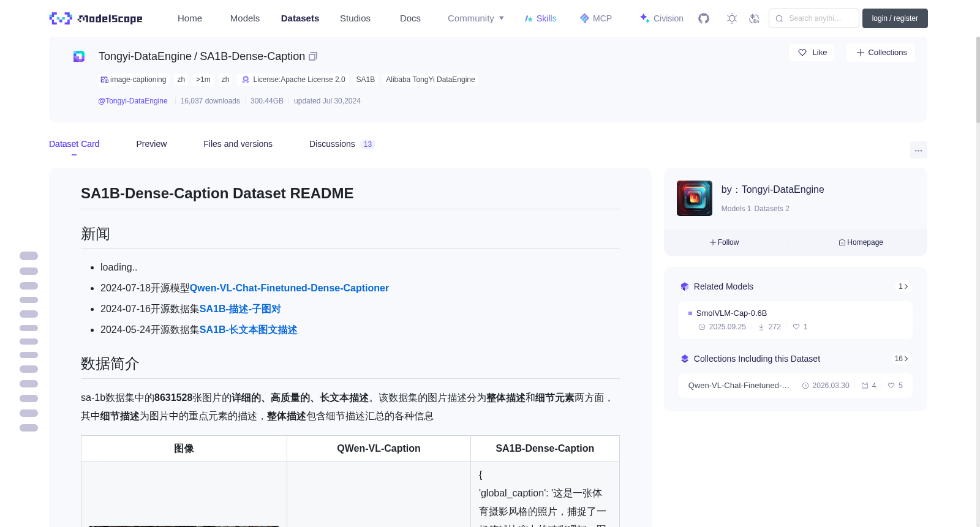Open Qwen-VL-Chat-Finetuned-Dense-Captioner link
The height and width of the screenshot is (527, 980).
pos(289,288)
